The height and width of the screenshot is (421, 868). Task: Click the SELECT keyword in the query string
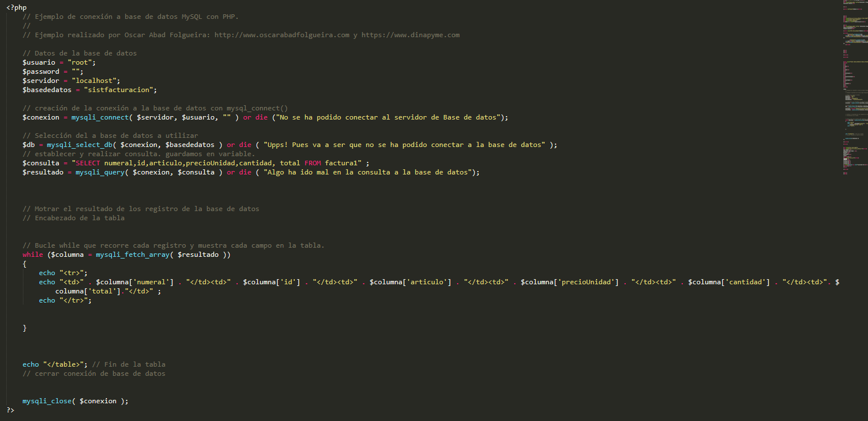coord(88,163)
